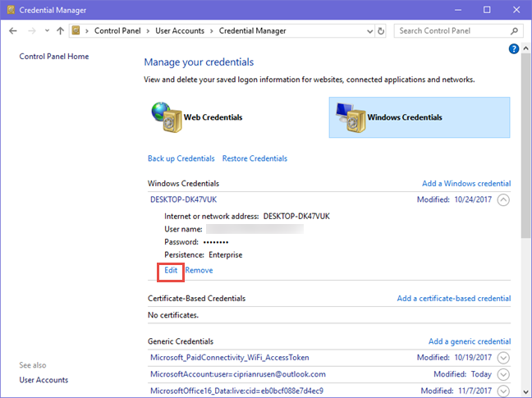
Task: Open the address bar history dropdown
Action: [x=369, y=31]
